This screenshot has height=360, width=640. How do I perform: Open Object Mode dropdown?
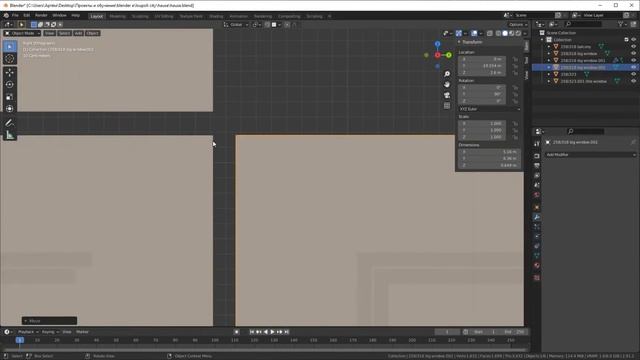pyautogui.click(x=22, y=33)
